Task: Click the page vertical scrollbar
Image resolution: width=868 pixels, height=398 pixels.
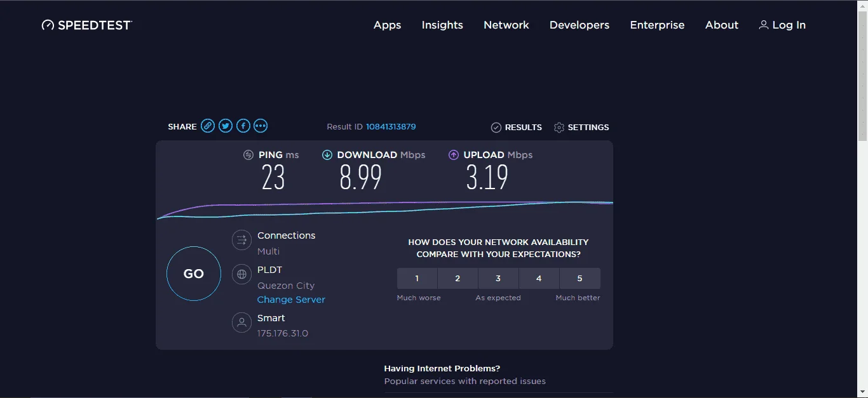Action: (862, 199)
